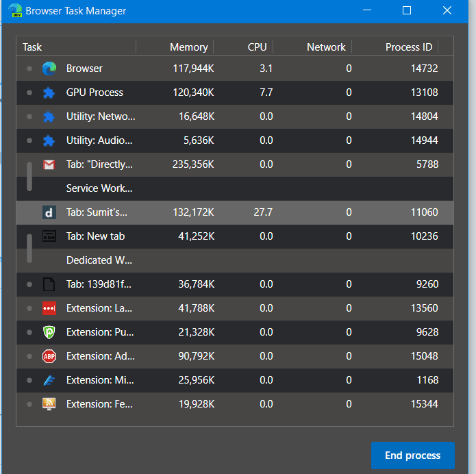Select the Tab: 139d81f... row
476x474 pixels.
(x=235, y=284)
